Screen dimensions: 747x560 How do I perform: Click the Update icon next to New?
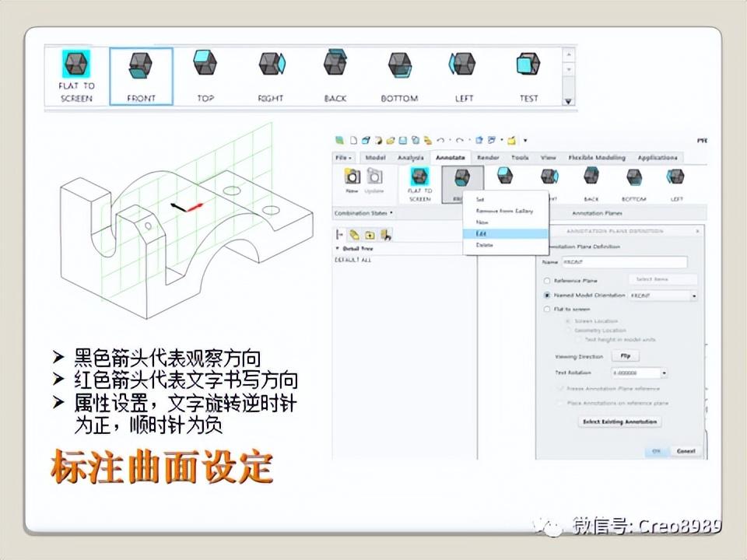tap(375, 177)
